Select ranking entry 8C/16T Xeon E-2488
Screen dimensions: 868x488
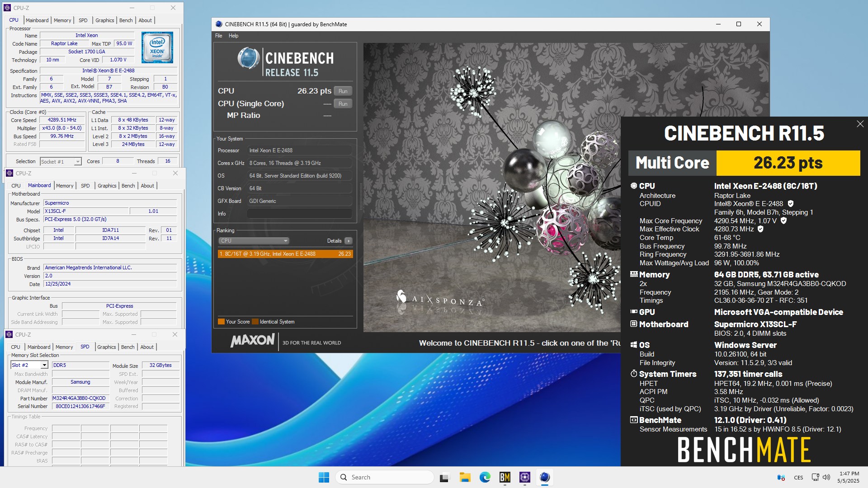tap(285, 254)
